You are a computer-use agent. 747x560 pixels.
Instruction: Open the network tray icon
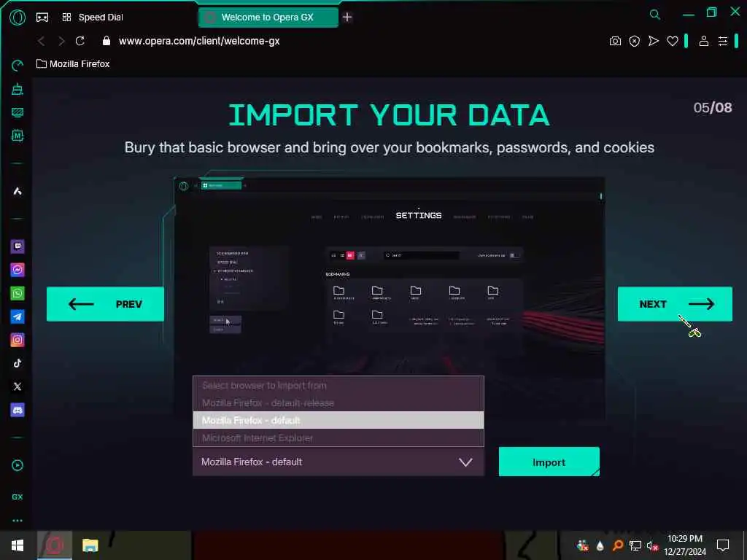(635, 545)
